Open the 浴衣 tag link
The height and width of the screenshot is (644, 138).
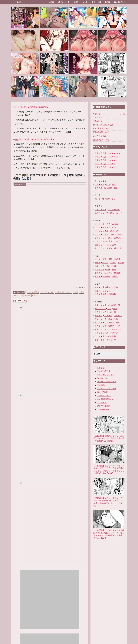pyautogui.click(x=110, y=238)
